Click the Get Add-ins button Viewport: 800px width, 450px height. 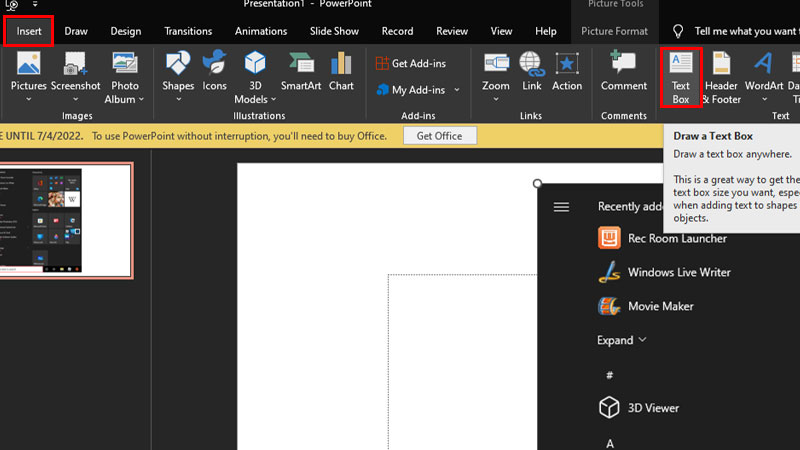(x=411, y=63)
